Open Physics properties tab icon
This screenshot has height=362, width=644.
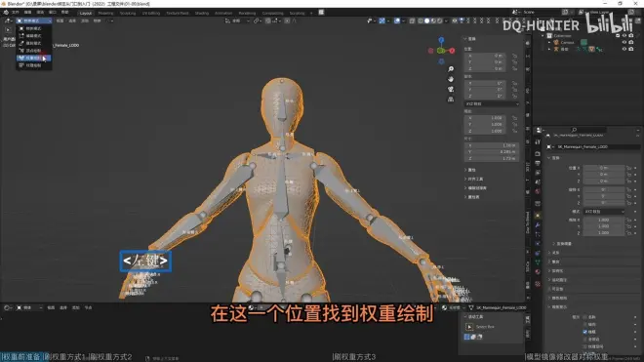coord(538,244)
